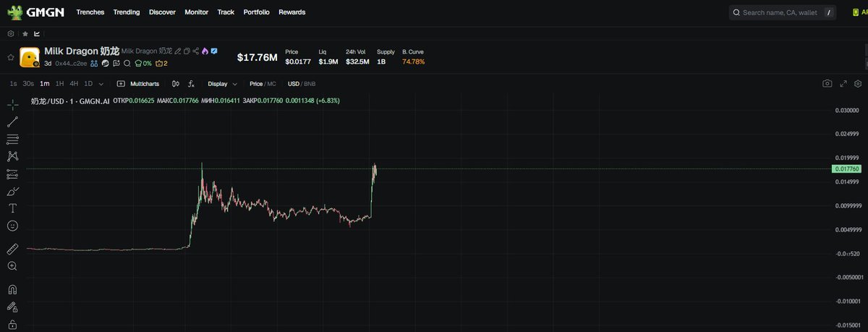Click the square icon before the magnifier in the token row
This screenshot has width=868, height=332.
coord(116,64)
